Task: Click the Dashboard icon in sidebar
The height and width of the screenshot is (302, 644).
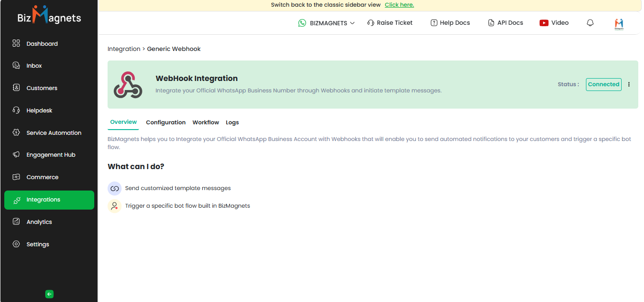Action: [x=16, y=43]
